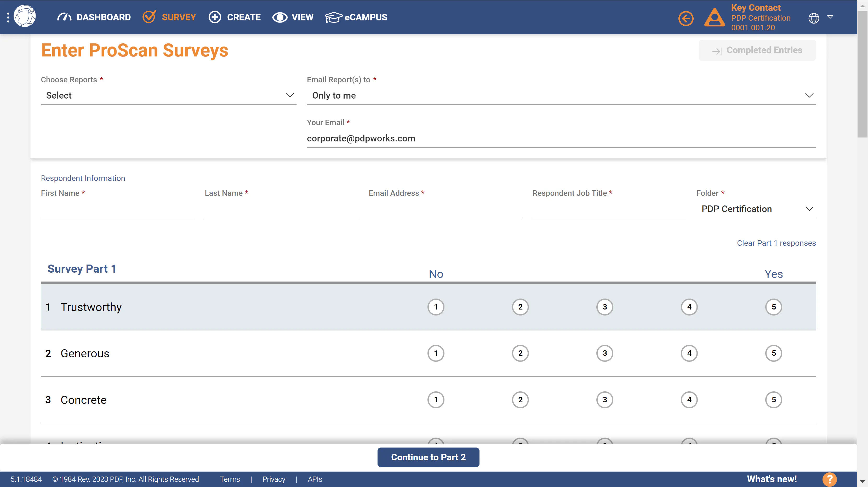868x487 pixels.
Task: Open the VIEW menu
Action: pos(302,17)
